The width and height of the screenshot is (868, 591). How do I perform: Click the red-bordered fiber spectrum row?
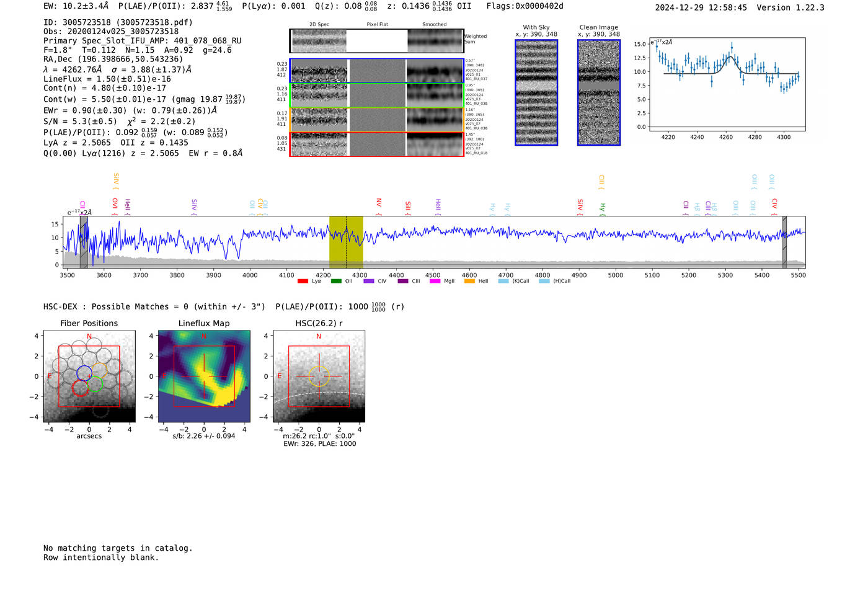(377, 144)
